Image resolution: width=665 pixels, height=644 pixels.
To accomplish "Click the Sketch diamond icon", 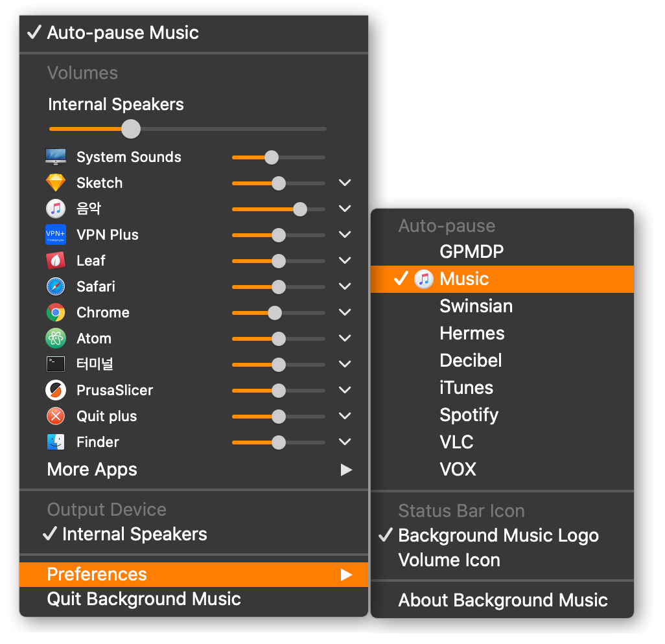I will coord(56,183).
